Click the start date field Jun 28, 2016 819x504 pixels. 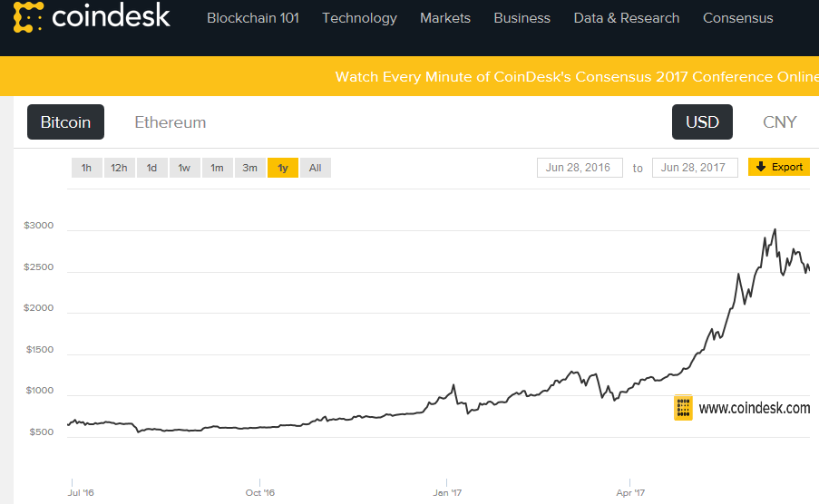tap(580, 168)
